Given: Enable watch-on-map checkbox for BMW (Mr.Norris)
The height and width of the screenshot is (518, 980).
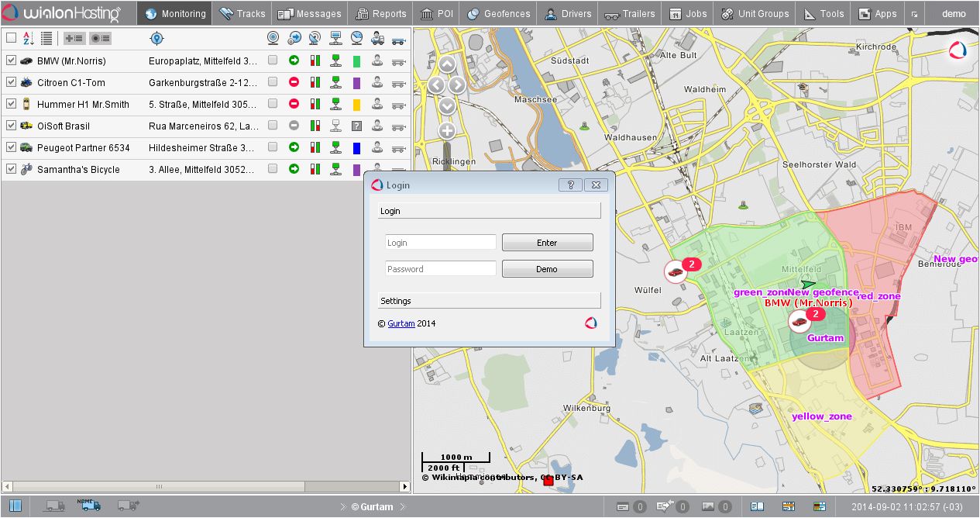Looking at the screenshot, I should pos(273,60).
